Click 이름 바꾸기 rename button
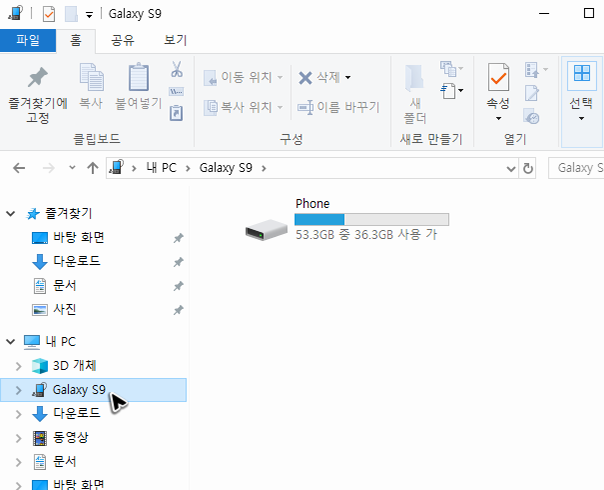This screenshot has width=604, height=490. [339, 107]
